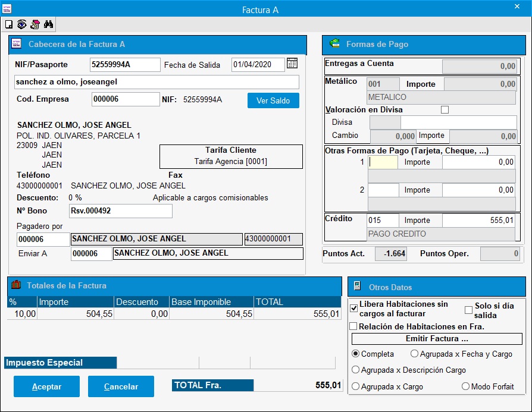Image resolution: width=532 pixels, height=412 pixels.
Task: Click the Formas de Pago header icon
Action: 334,43
